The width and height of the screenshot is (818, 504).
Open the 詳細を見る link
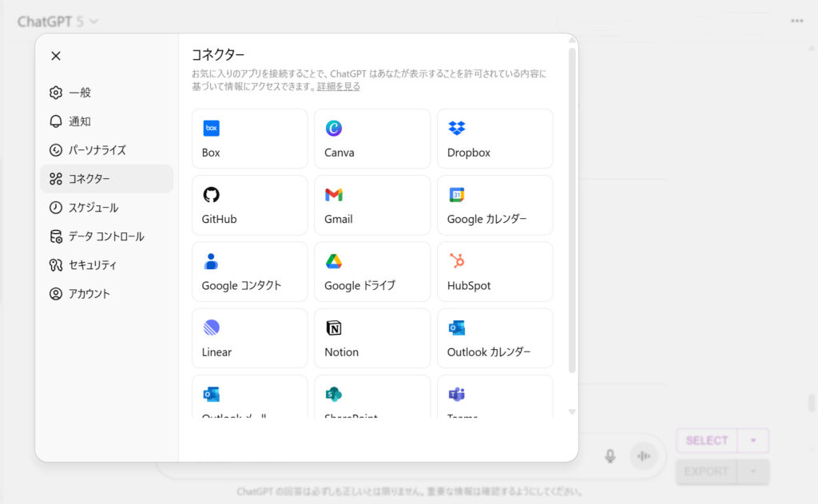pos(339,86)
